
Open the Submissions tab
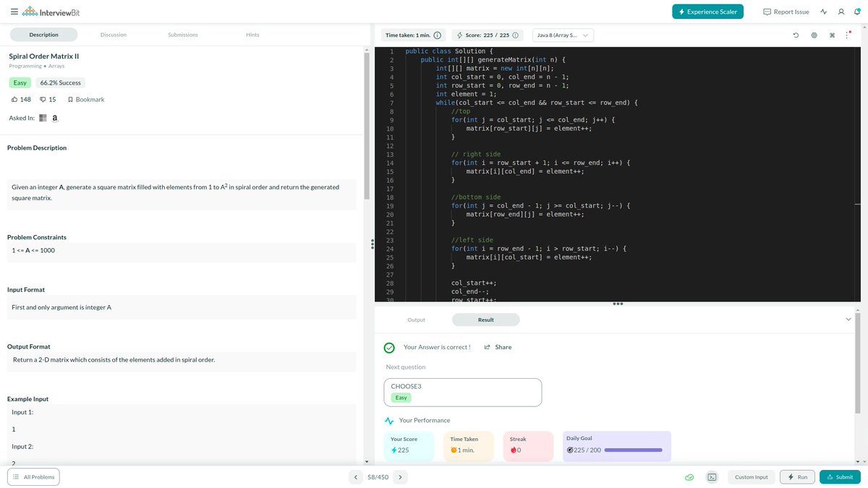183,35
